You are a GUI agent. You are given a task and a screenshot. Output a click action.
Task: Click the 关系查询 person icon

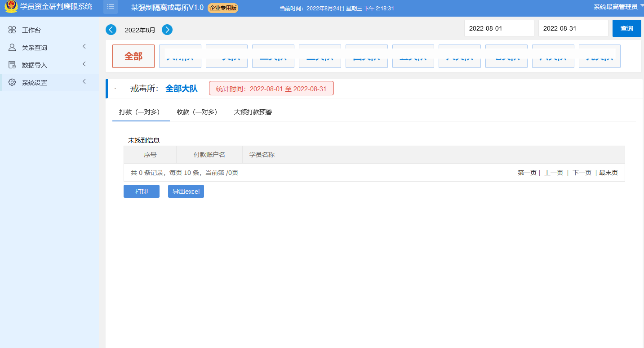pos(12,47)
